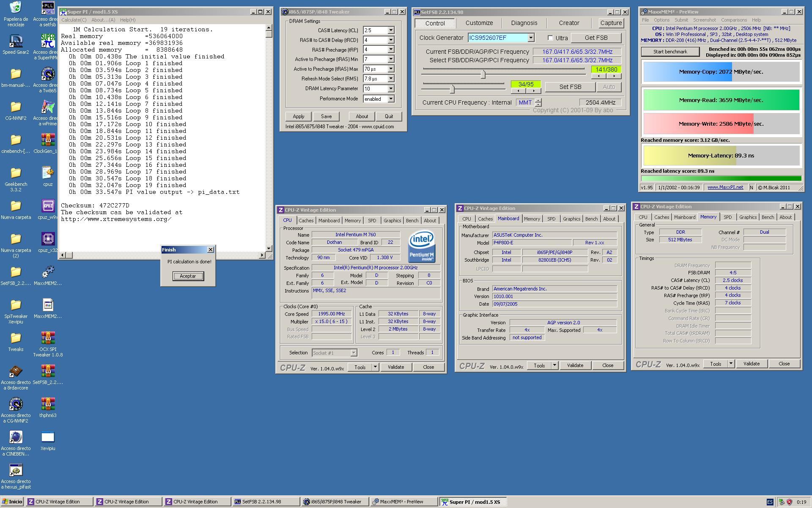Expand the CAS# Latency (tCL) dropdown
This screenshot has width=812, height=508.
click(391, 30)
